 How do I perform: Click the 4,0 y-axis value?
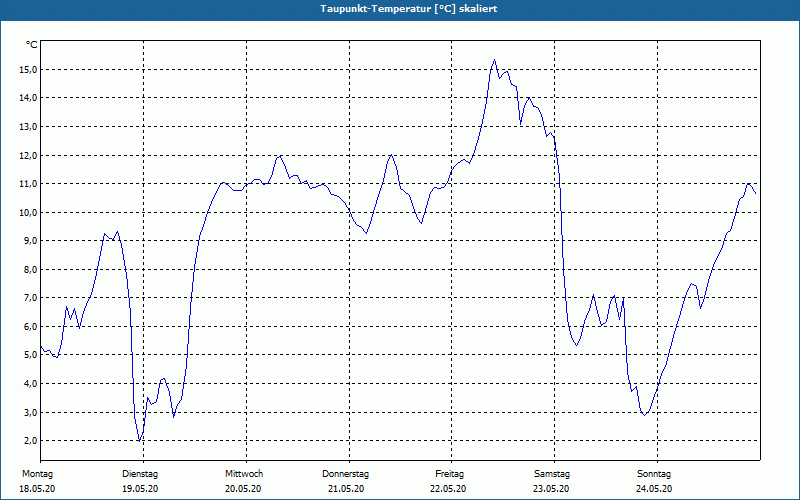tap(30, 383)
